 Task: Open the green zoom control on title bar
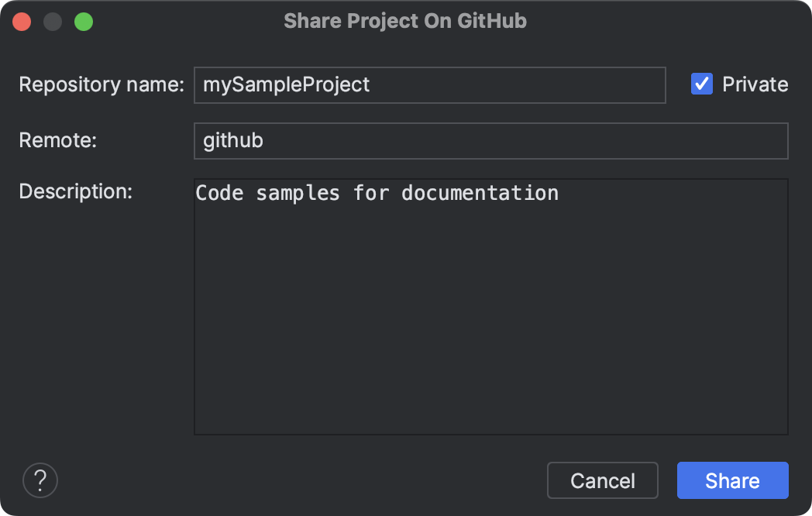(x=84, y=22)
